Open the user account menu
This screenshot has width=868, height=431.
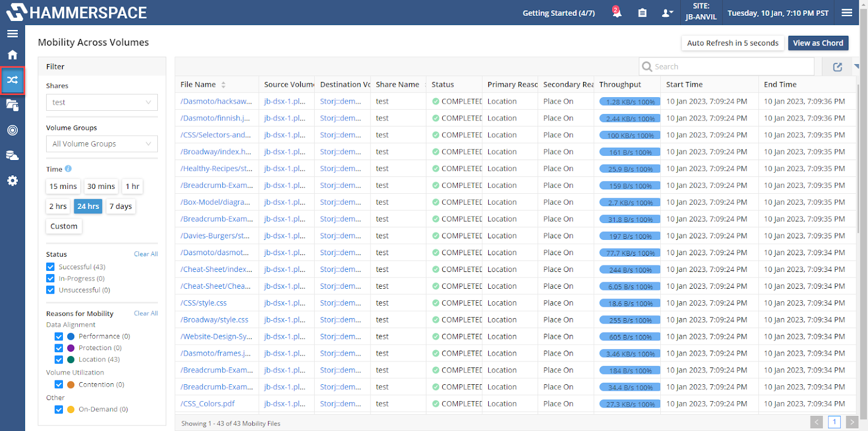click(667, 13)
